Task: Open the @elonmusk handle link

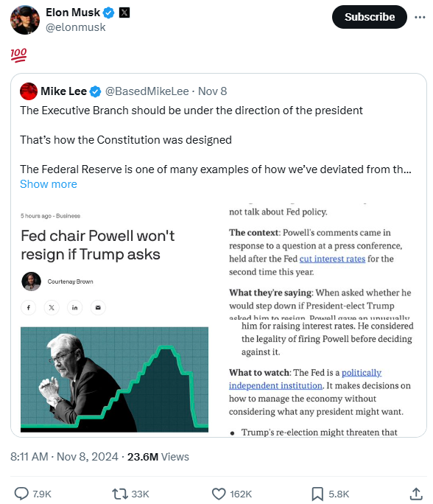Action: [76, 27]
